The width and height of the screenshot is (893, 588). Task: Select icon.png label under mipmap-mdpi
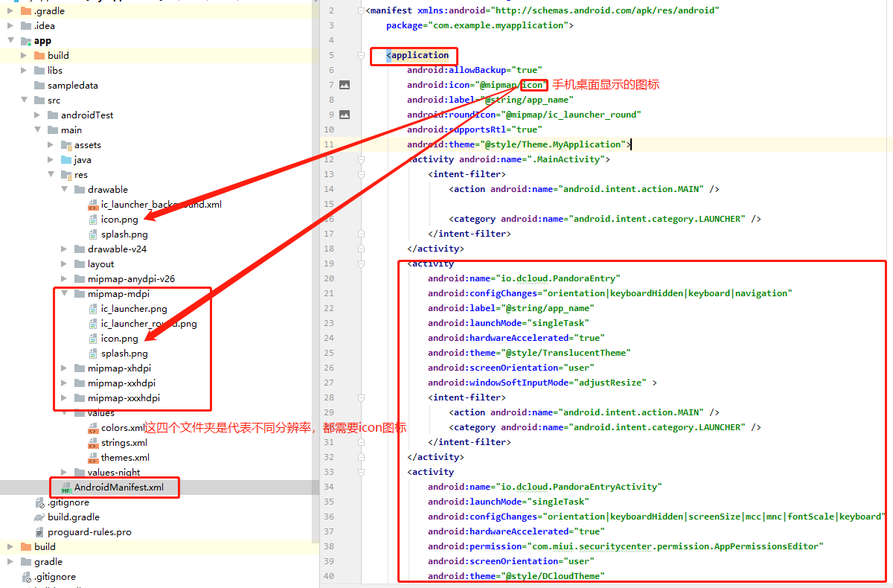pos(120,339)
